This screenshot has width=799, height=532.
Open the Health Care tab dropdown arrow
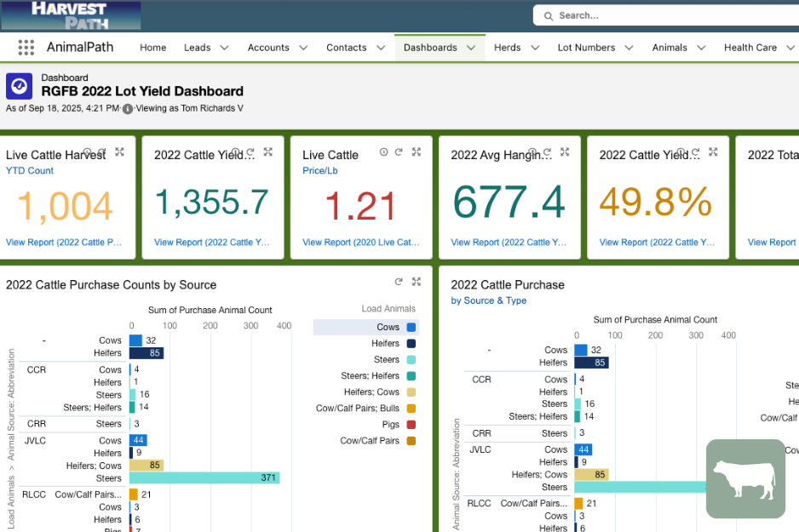(790, 48)
